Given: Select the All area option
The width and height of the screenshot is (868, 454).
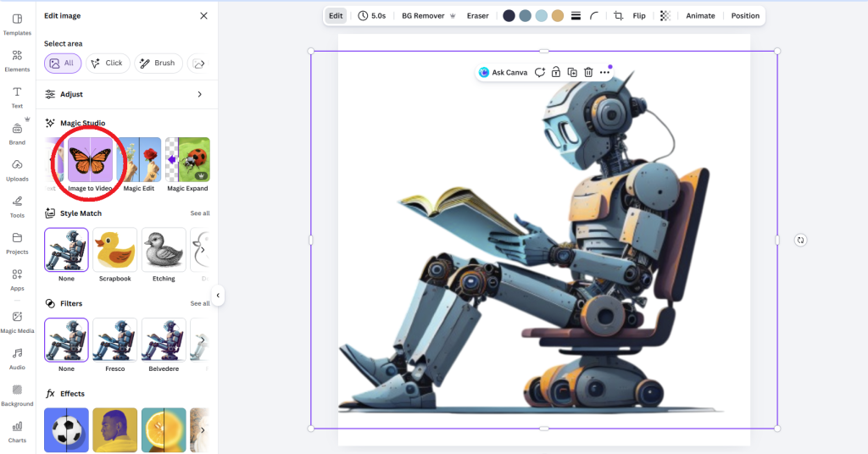Looking at the screenshot, I should tap(63, 63).
